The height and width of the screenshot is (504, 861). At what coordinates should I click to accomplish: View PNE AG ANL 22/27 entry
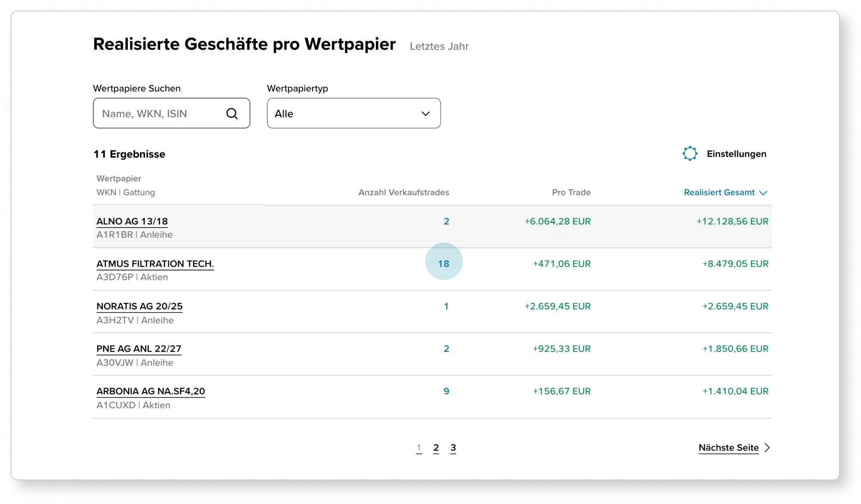click(x=139, y=348)
